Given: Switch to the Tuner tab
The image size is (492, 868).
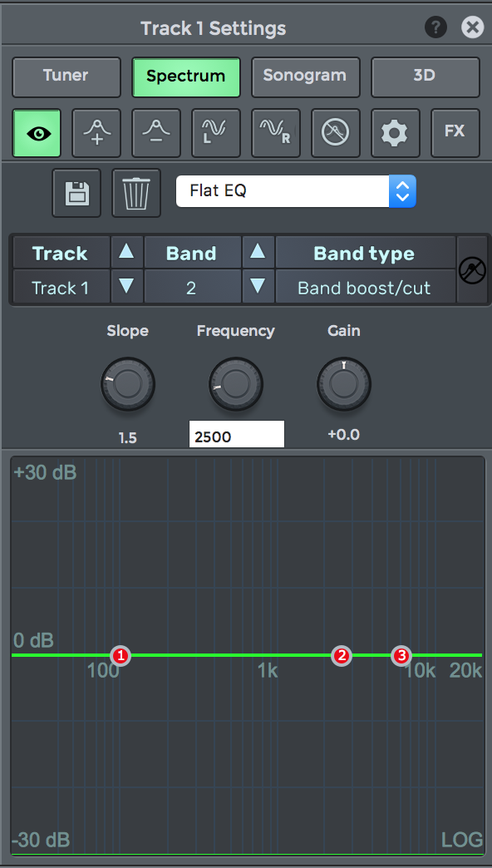Looking at the screenshot, I should point(66,76).
